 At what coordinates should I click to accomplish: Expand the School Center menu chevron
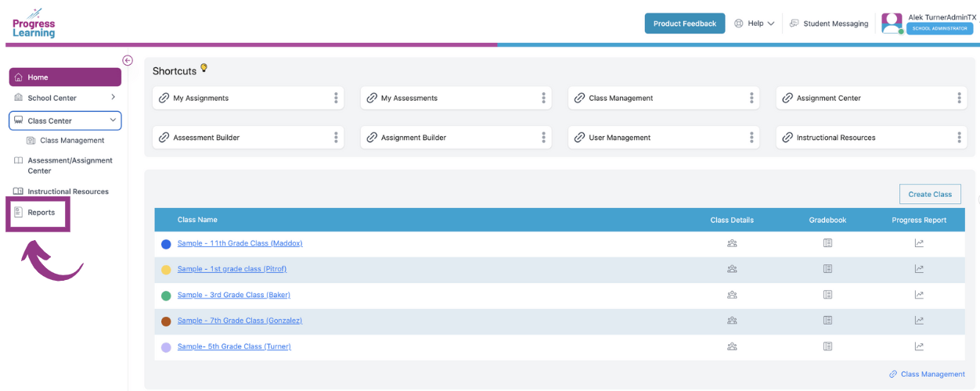coord(113,97)
